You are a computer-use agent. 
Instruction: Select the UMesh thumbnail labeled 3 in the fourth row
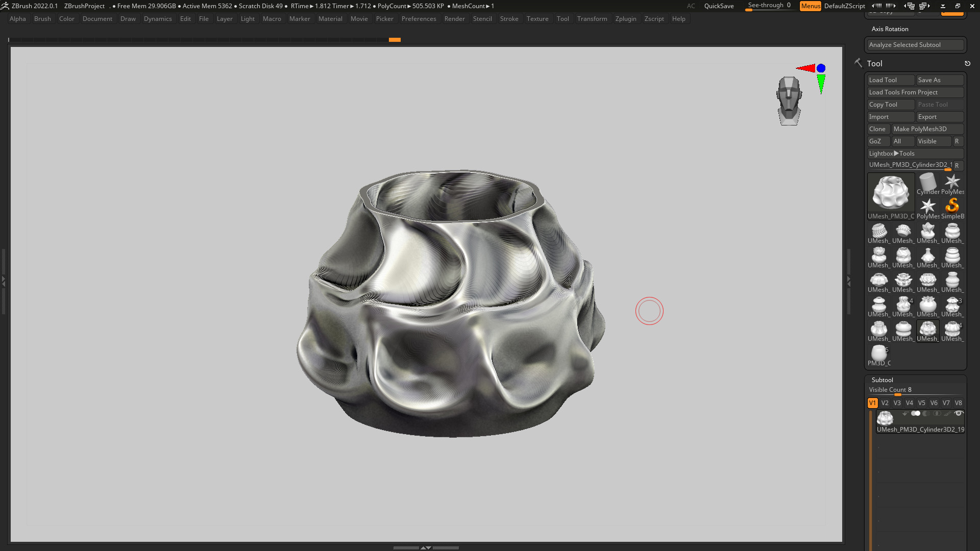pos(952,306)
